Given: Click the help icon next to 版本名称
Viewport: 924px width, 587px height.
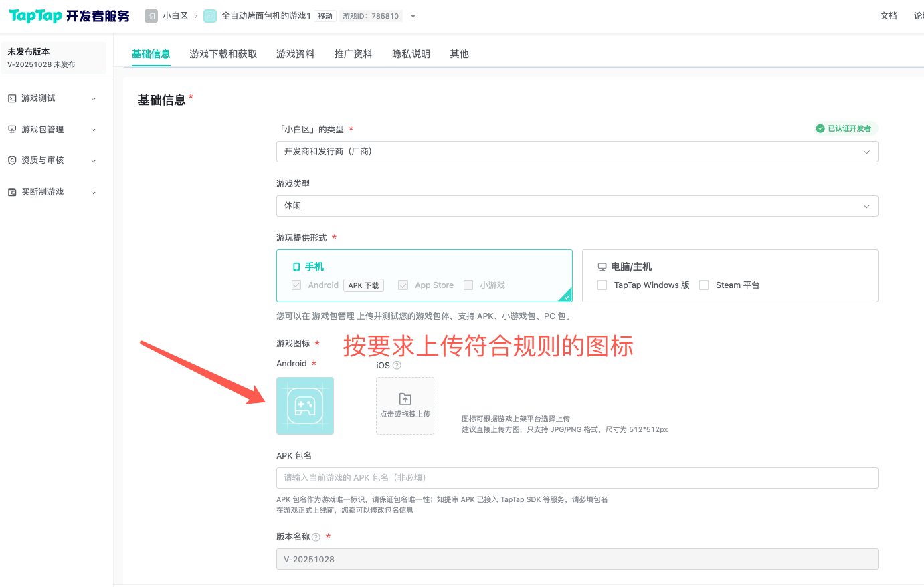Looking at the screenshot, I should (x=316, y=537).
